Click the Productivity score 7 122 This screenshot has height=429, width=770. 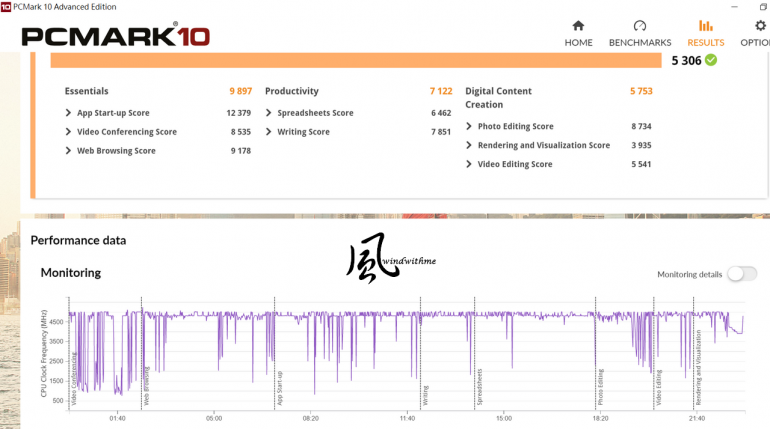point(441,91)
